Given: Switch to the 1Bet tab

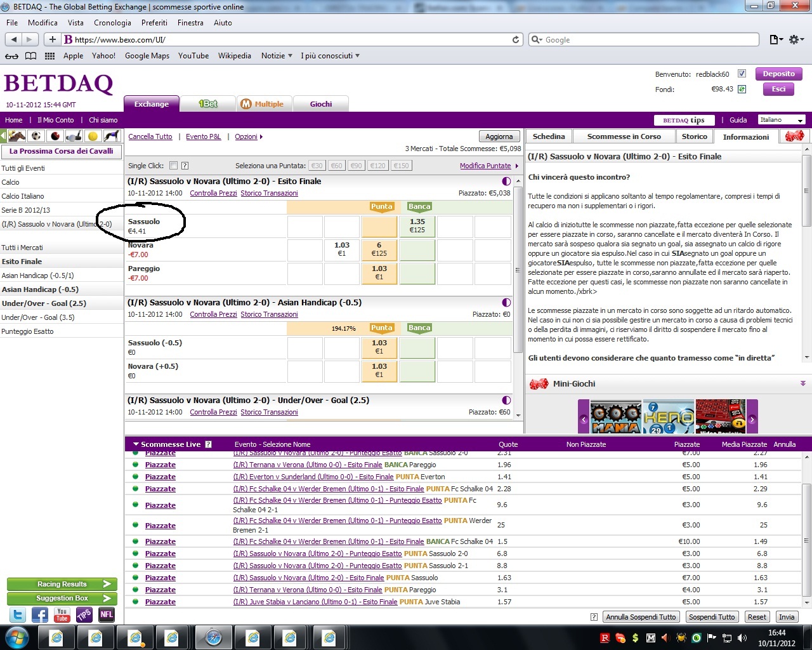Looking at the screenshot, I should click(x=207, y=104).
